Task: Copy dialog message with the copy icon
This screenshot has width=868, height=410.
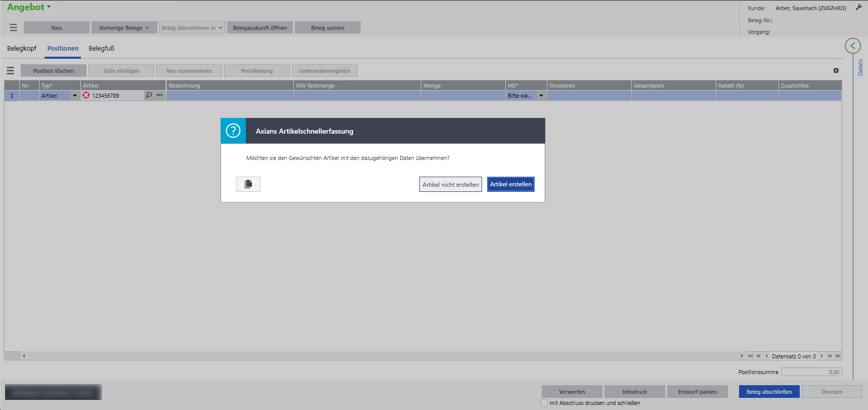Action: point(248,184)
